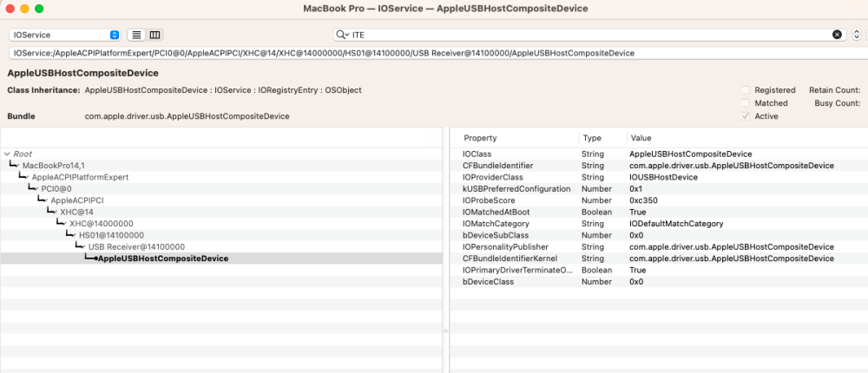
Task: Select the AppleACPIPlatformExpert tree entry
Action: pyautogui.click(x=80, y=178)
